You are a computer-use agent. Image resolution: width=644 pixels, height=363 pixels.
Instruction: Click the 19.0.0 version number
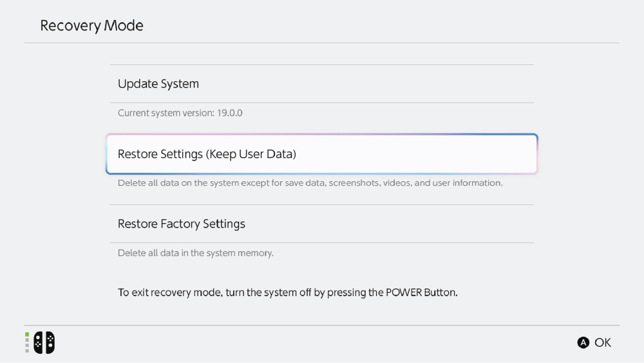(x=229, y=113)
